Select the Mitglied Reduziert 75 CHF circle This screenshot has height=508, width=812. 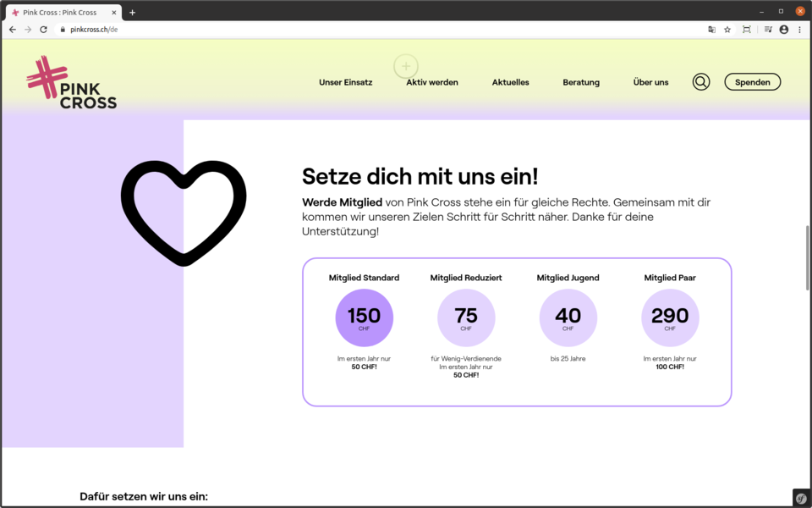click(x=466, y=317)
